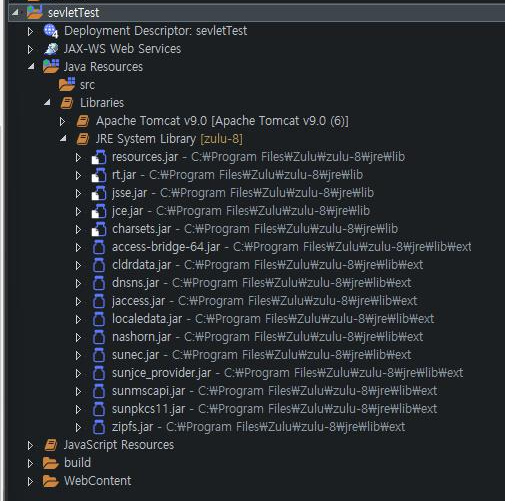Click the sunpkcs11.jar jar icon

click(99, 409)
